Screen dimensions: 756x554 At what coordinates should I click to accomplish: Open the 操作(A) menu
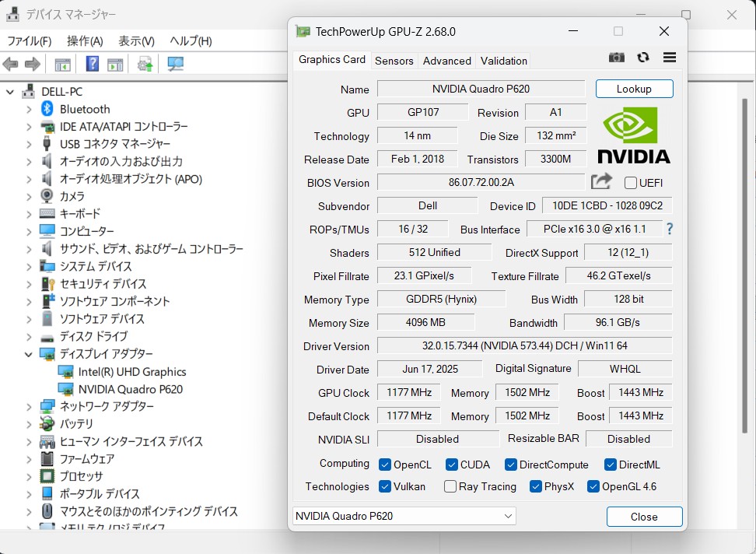click(x=85, y=40)
